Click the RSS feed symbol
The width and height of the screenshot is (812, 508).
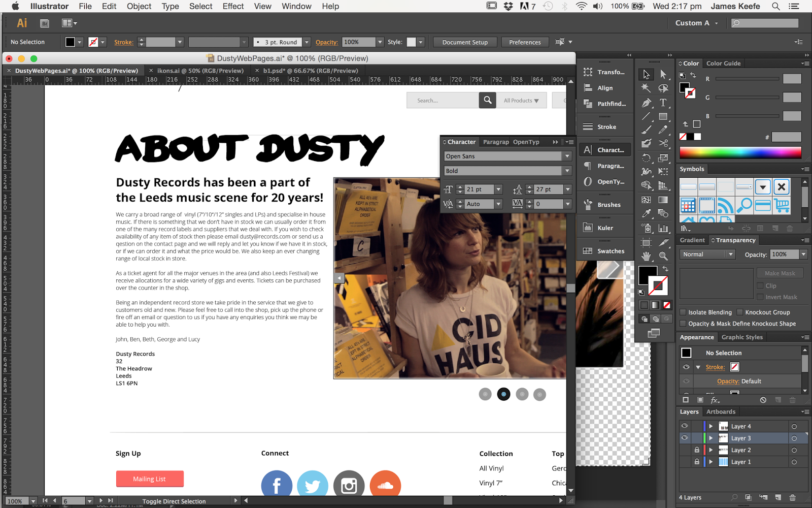[725, 206]
